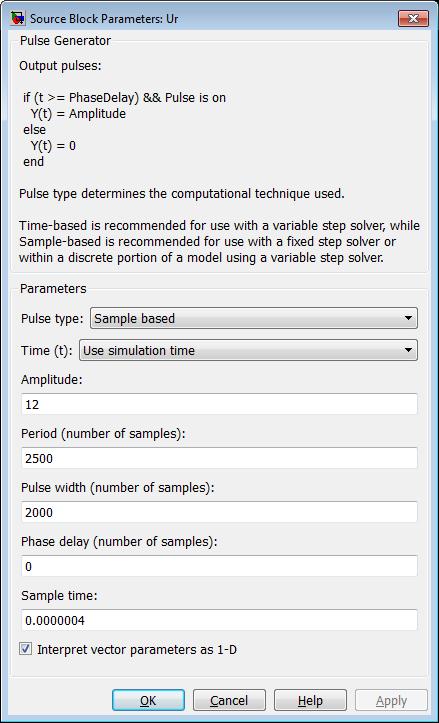The width and height of the screenshot is (439, 723).
Task: Click the Parameters group heading
Action: (53, 289)
